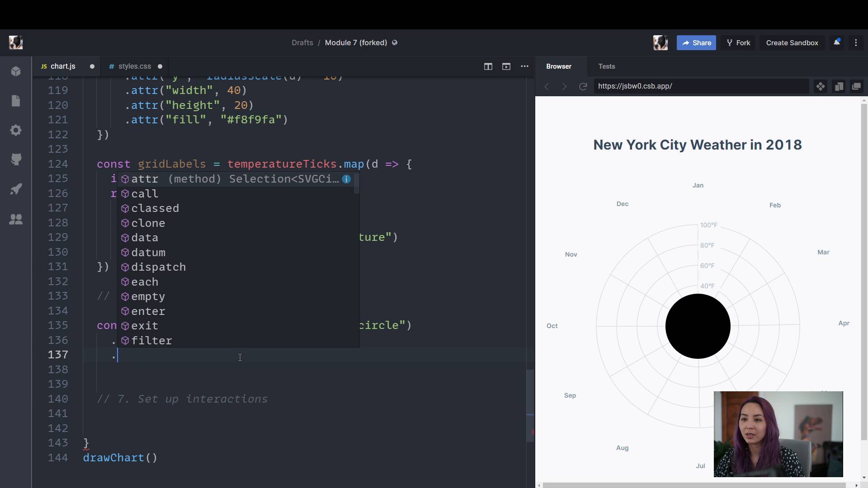The width and height of the screenshot is (868, 488).
Task: Open editor more options ellipsis menu
Action: [x=524, y=66]
